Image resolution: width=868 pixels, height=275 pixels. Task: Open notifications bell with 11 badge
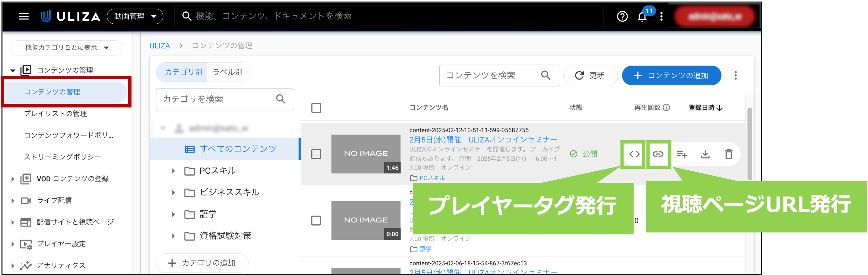(642, 16)
